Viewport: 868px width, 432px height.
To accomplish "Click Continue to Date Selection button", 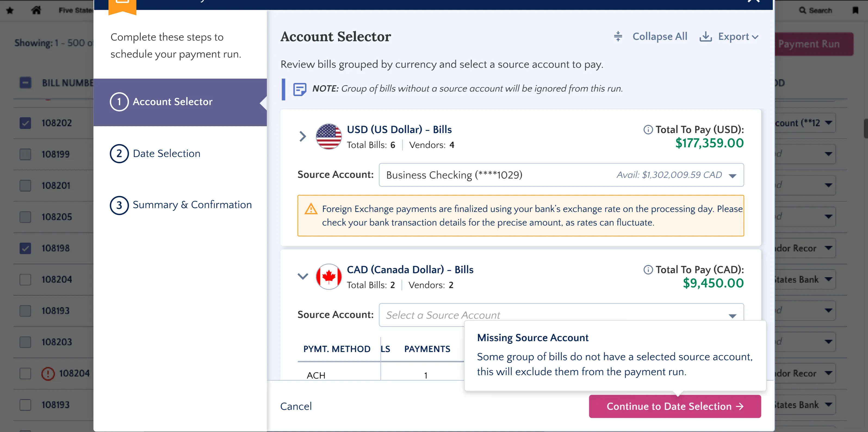I will [675, 406].
